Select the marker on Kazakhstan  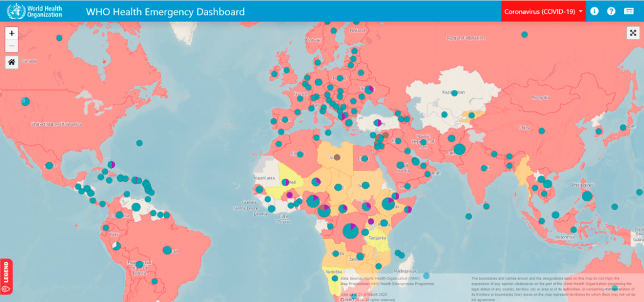click(x=454, y=93)
